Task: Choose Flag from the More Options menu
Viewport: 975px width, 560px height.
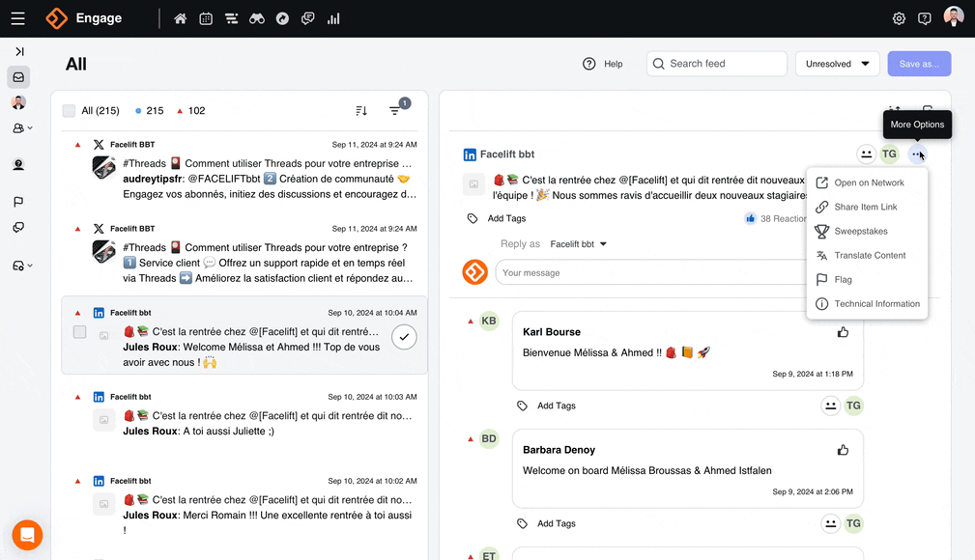Action: pyautogui.click(x=867, y=280)
